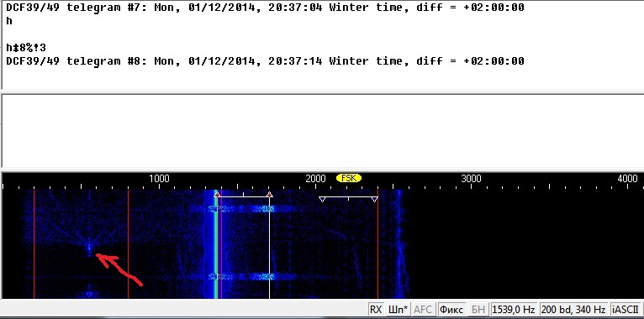Viewport: 644px width, 319px height.
Task: Click the center tick between red triangle markers
Action: (x=243, y=195)
